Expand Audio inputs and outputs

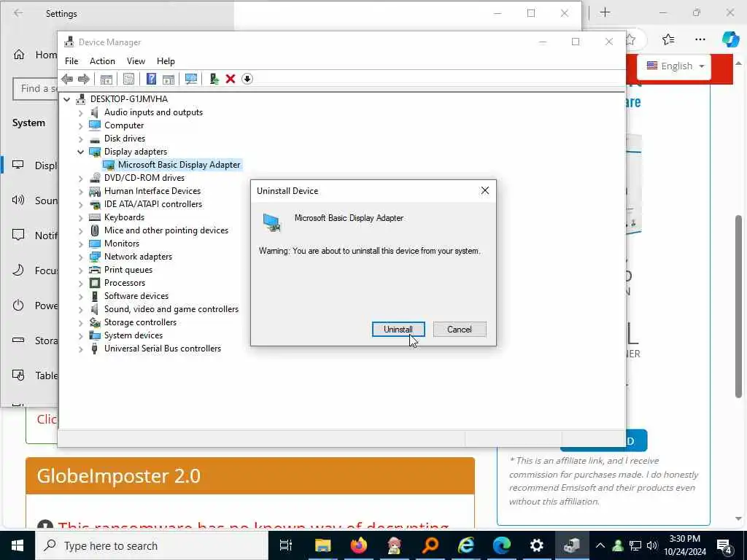pos(80,112)
